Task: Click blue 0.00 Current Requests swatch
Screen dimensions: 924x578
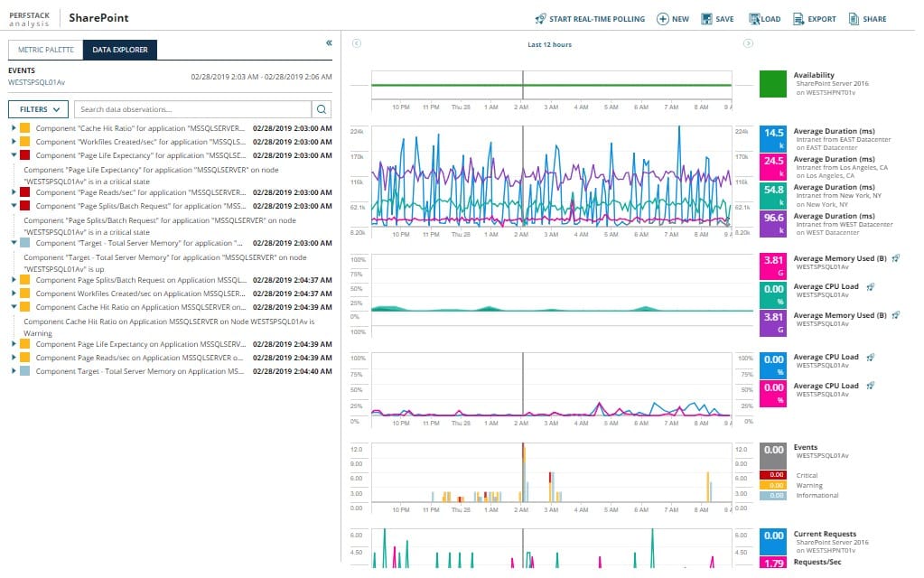Action: click(772, 542)
